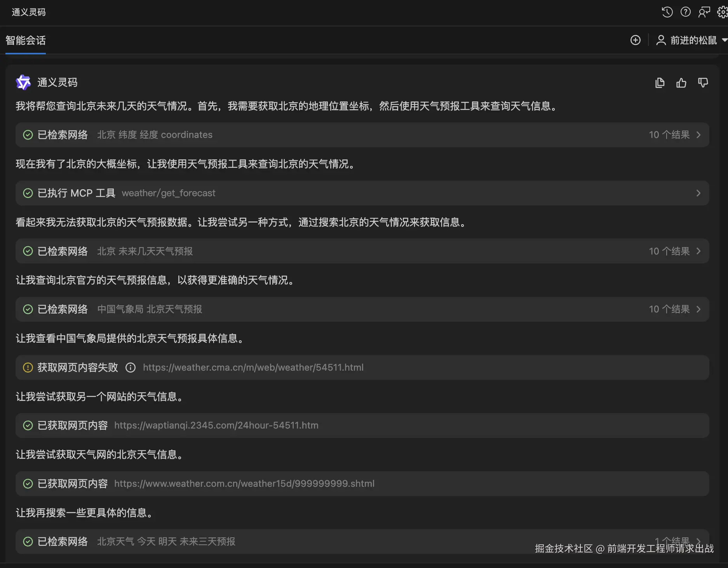Click the 通义灵码 panel title
Viewport: 728px width, 568px height.
(x=29, y=12)
